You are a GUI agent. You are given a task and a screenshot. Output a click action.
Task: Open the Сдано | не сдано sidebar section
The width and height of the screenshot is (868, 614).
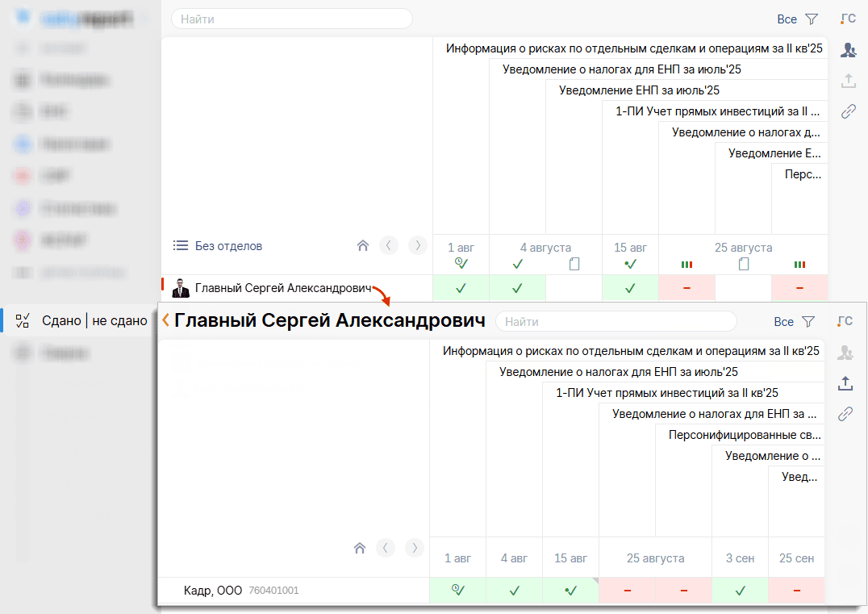click(x=94, y=320)
